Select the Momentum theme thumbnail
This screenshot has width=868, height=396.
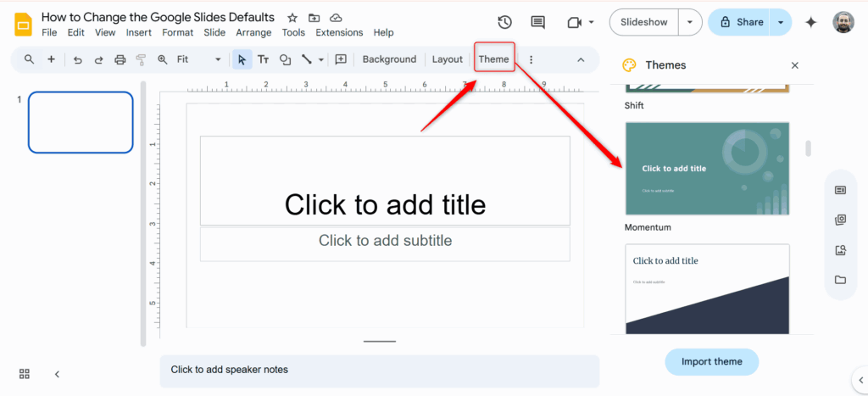tap(707, 169)
